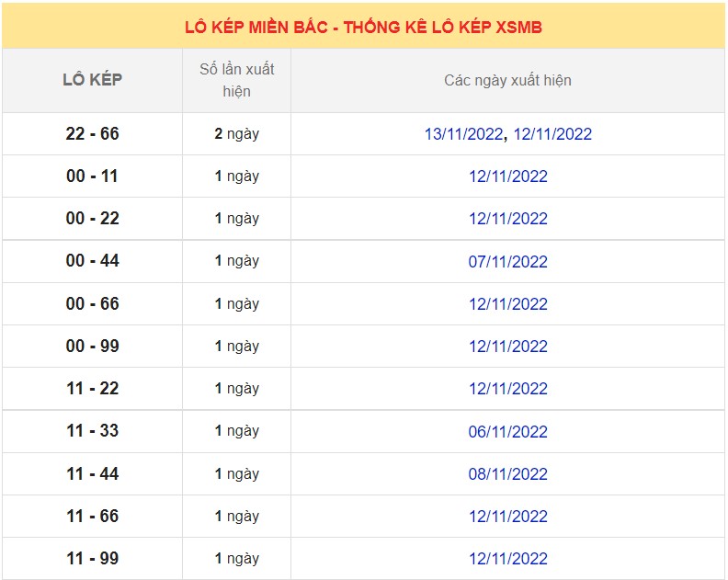Image resolution: width=728 pixels, height=580 pixels.
Task: Click '1 ngày' in the 11 - 33 row
Action: coord(237,431)
